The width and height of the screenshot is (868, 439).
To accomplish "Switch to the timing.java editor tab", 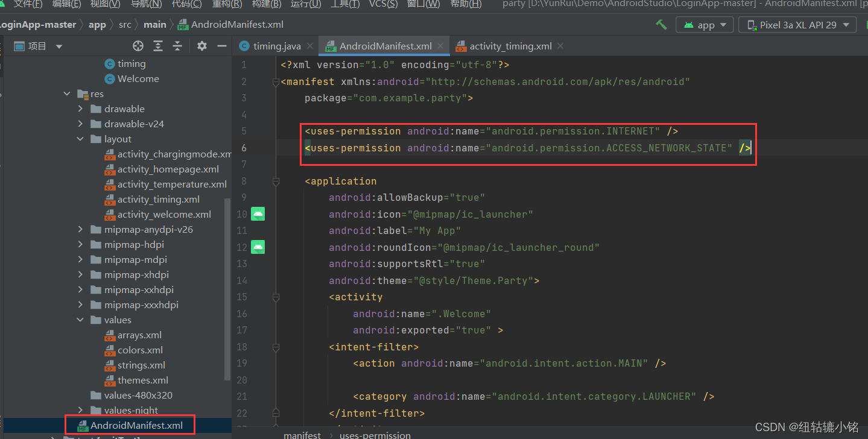I will pos(277,45).
